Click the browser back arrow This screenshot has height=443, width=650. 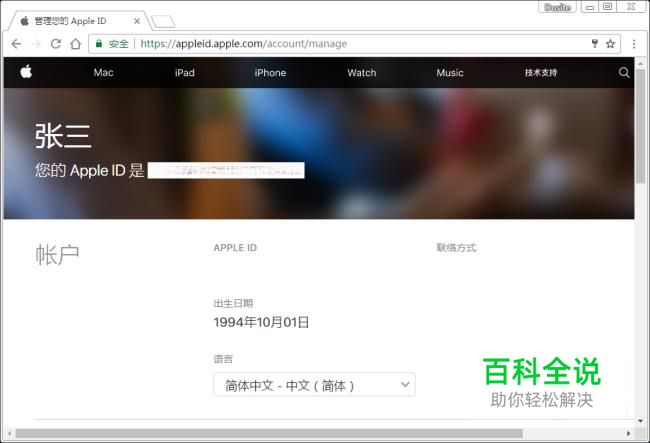[16, 44]
